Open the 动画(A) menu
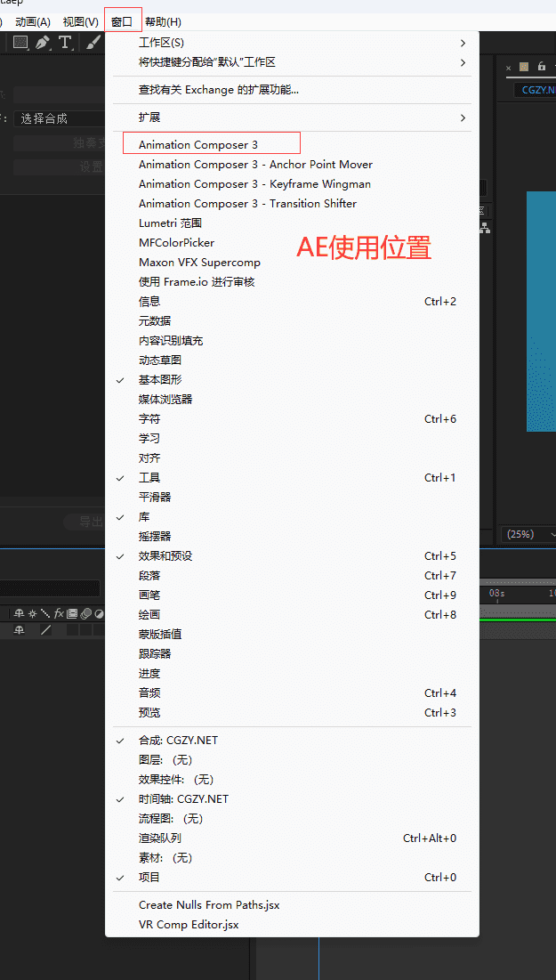Viewport: 556px width, 980px height. pyautogui.click(x=33, y=22)
